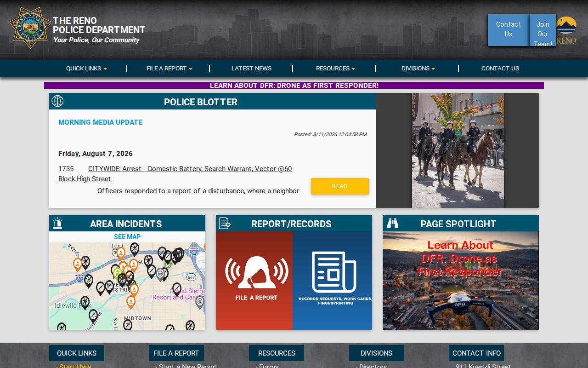The image size is (588, 368).
Task: Click the Friday, August 7, 2026 date
Action: pyautogui.click(x=96, y=154)
